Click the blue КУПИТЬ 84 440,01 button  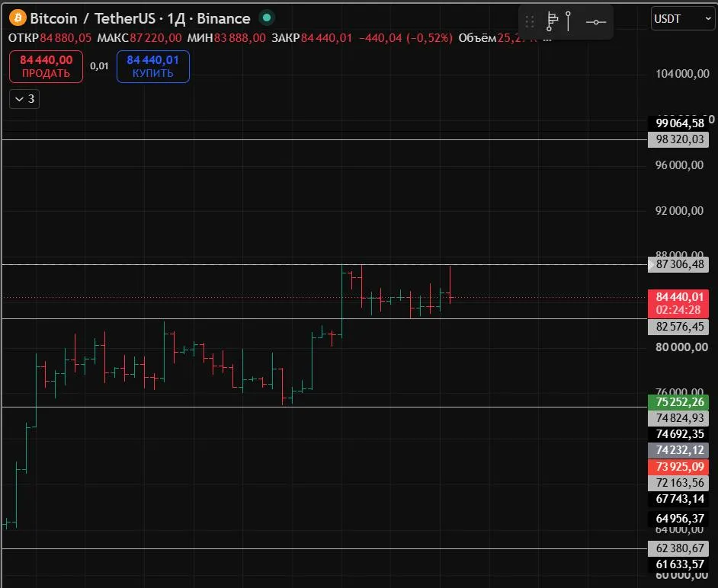pyautogui.click(x=153, y=66)
